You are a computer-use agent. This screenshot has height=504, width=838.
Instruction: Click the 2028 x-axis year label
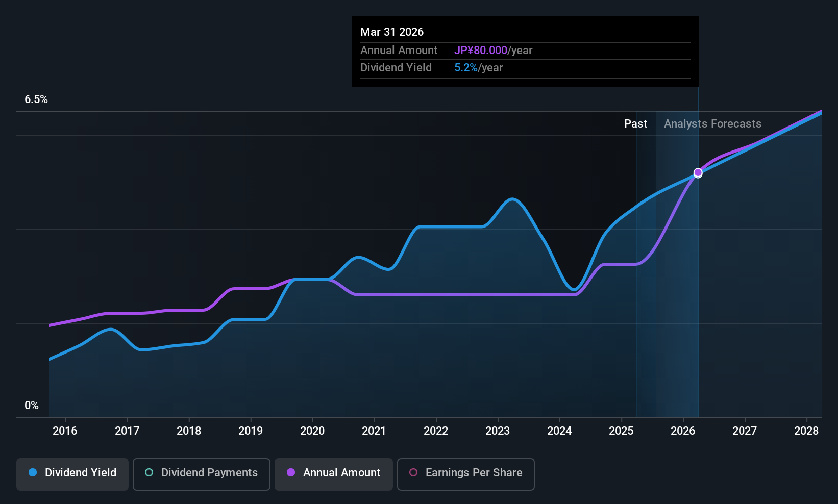point(806,431)
